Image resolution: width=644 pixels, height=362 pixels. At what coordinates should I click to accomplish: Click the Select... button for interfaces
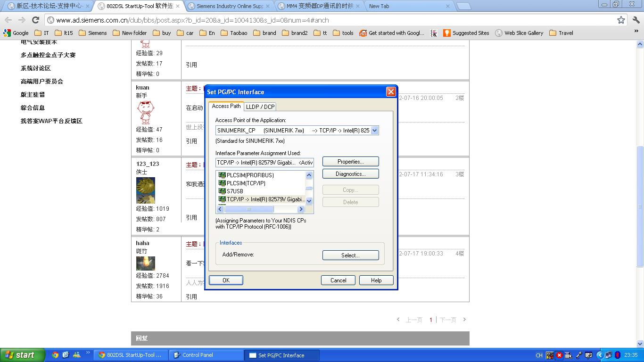click(350, 255)
